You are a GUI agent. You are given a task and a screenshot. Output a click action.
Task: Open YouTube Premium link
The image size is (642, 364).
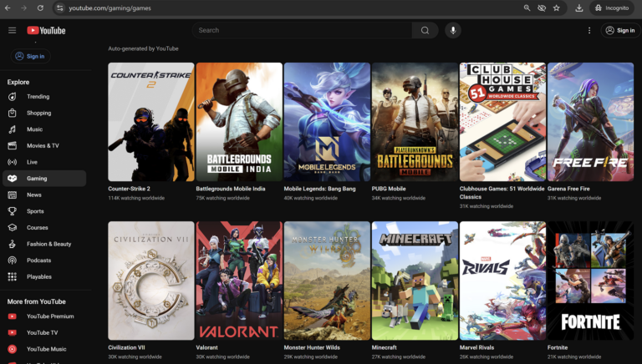(44, 316)
